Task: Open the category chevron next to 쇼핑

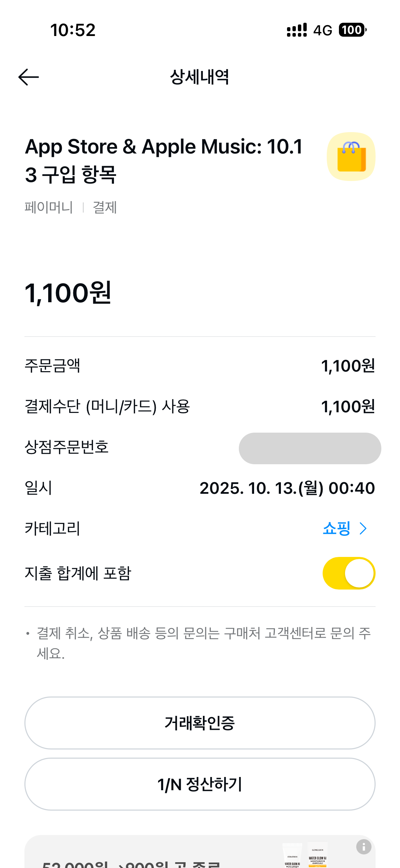Action: [x=363, y=528]
